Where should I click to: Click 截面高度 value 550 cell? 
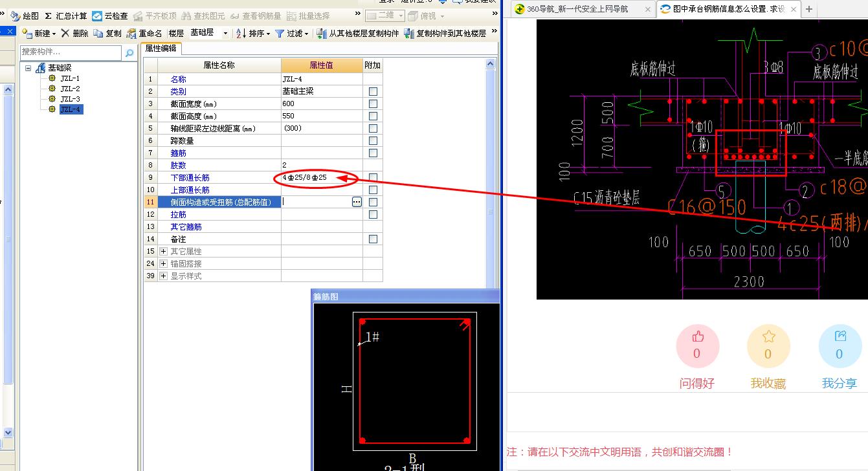coord(322,116)
